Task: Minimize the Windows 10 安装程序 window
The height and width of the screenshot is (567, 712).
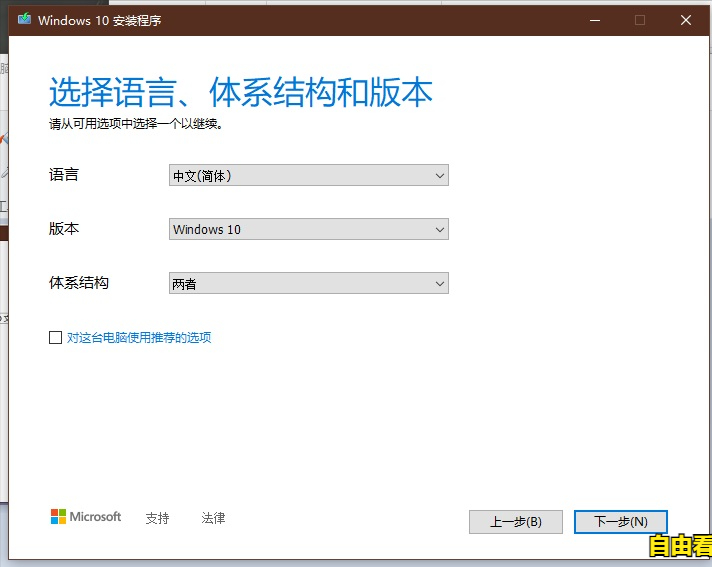Action: click(595, 20)
